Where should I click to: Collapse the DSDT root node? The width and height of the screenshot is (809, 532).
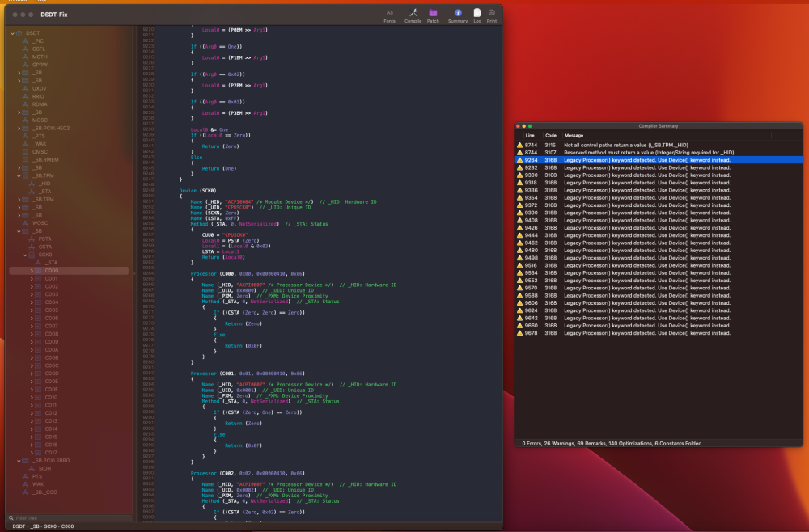pos(12,33)
